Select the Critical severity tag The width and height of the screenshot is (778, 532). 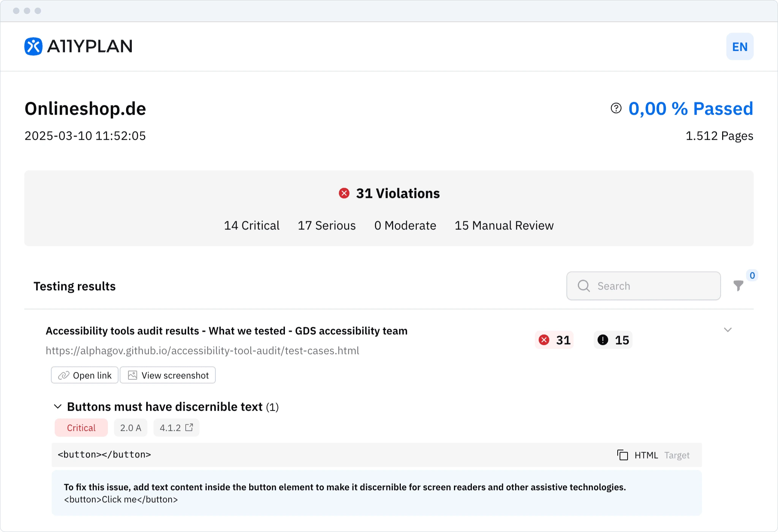(81, 428)
